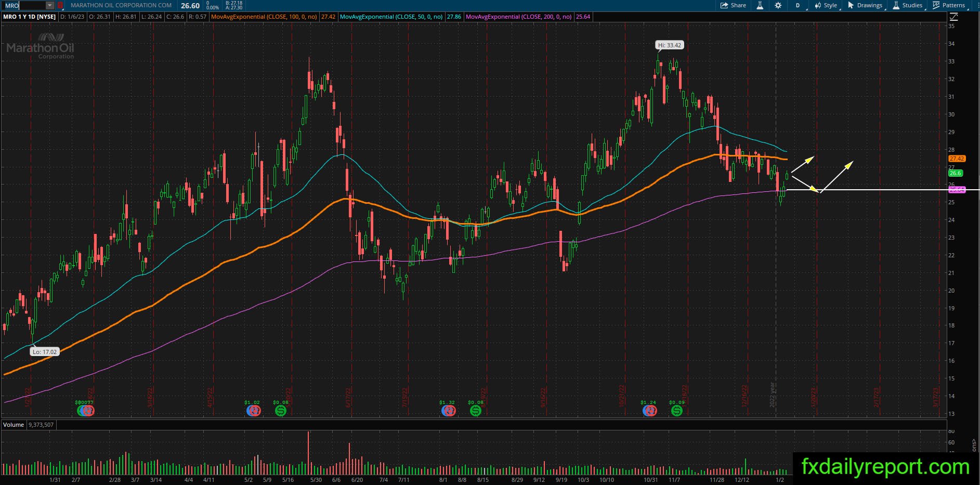Image resolution: width=980 pixels, height=485 pixels.
Task: Click the drawing-set icon above the price axis
Action: click(x=954, y=17)
